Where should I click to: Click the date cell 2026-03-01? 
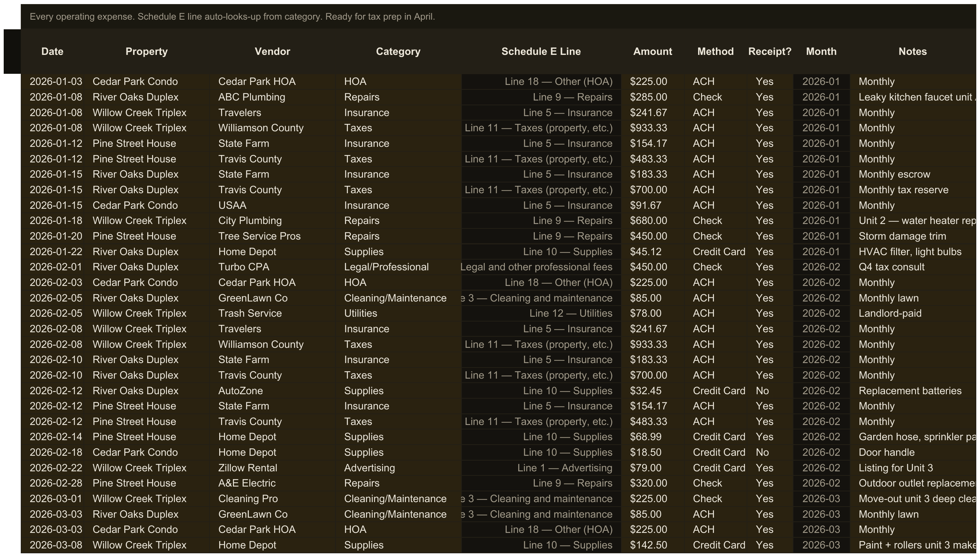pyautogui.click(x=52, y=499)
